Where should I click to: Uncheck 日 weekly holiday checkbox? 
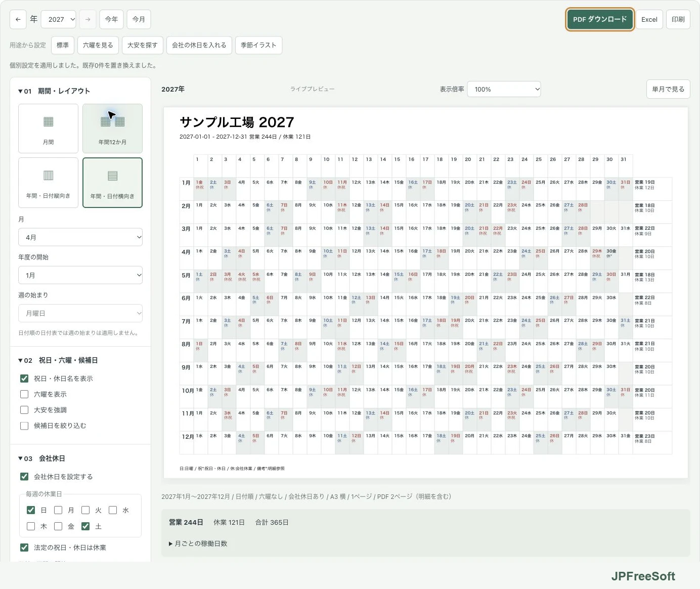[x=31, y=510]
